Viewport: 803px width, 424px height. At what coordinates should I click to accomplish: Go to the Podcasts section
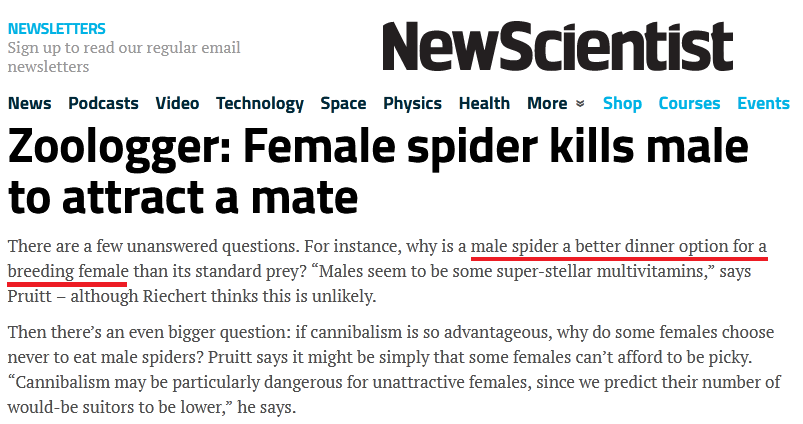point(103,103)
